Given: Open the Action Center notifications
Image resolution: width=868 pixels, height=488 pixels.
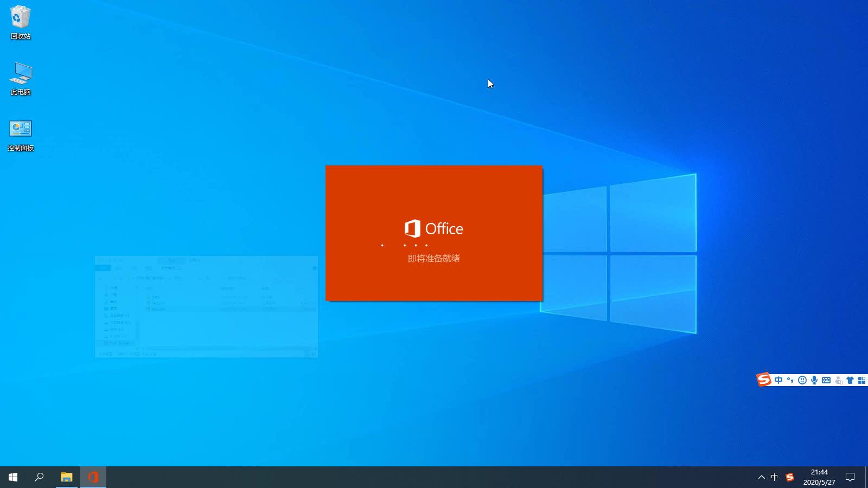Looking at the screenshot, I should [850, 477].
